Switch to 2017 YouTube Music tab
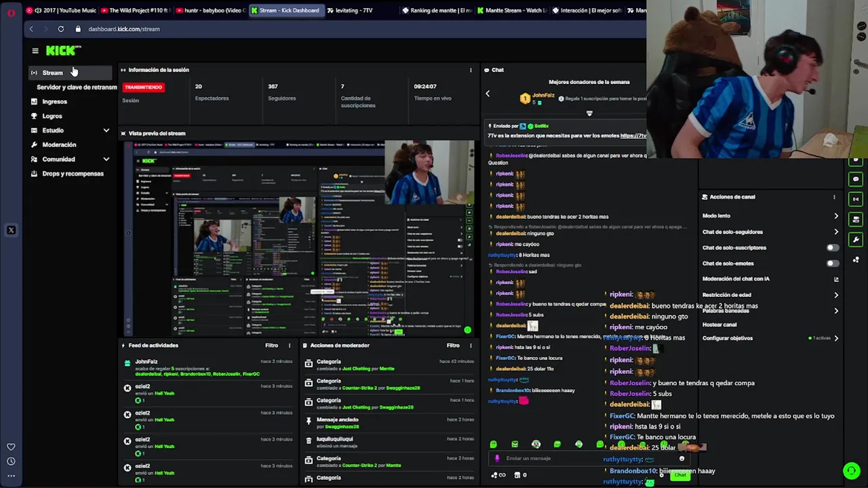 pyautogui.click(x=62, y=11)
